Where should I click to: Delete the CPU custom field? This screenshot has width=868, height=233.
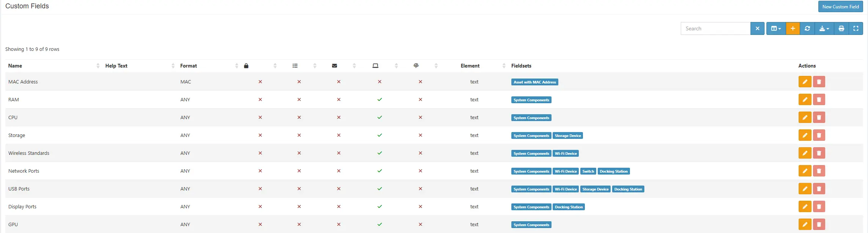tap(819, 117)
